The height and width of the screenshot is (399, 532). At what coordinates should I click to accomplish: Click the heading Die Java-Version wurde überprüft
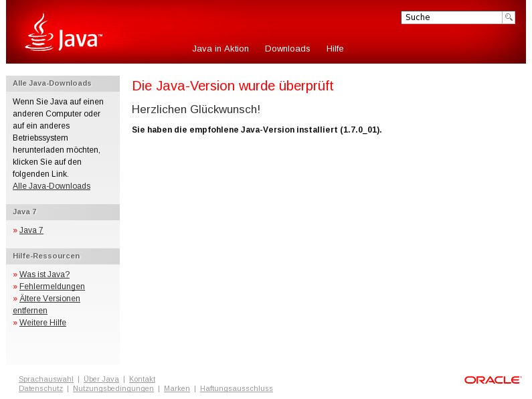click(x=233, y=86)
